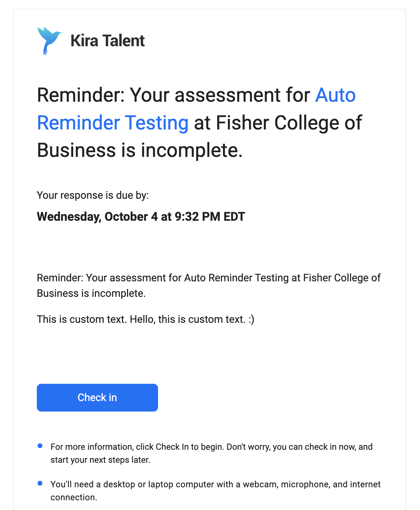Viewport: 420px width, 510px height.
Task: Click "Reminder: Your assessment for" heading start
Action: click(x=174, y=95)
